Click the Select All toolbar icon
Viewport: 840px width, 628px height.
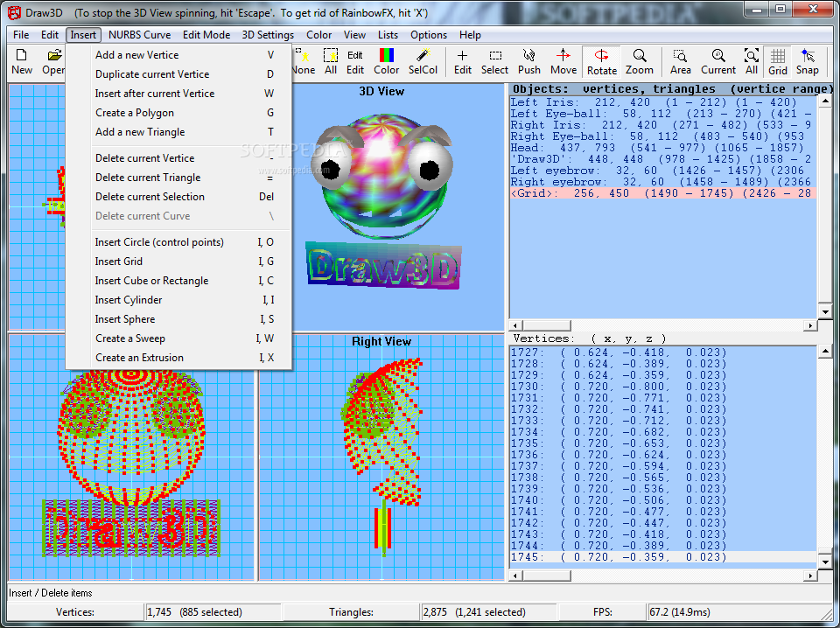[331, 61]
